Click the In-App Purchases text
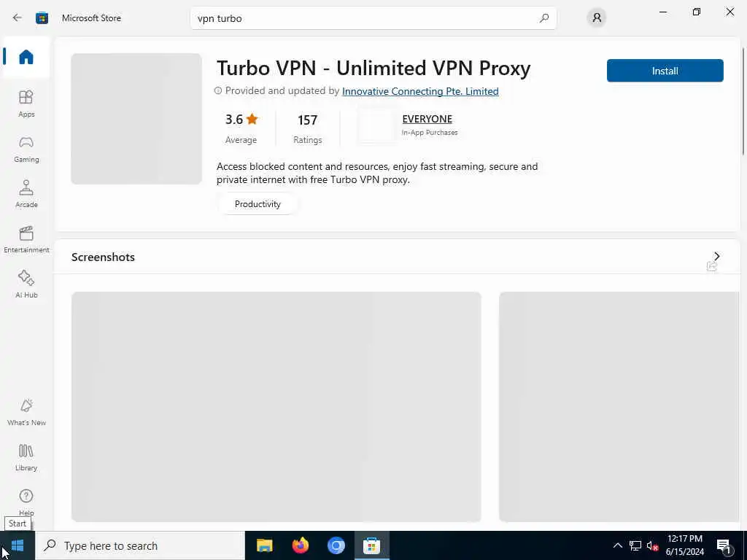 (429, 133)
